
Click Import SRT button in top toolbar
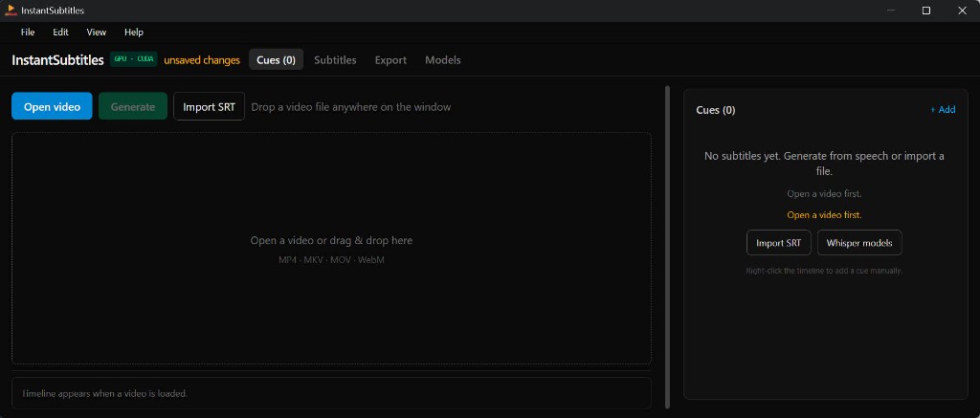[x=209, y=106]
